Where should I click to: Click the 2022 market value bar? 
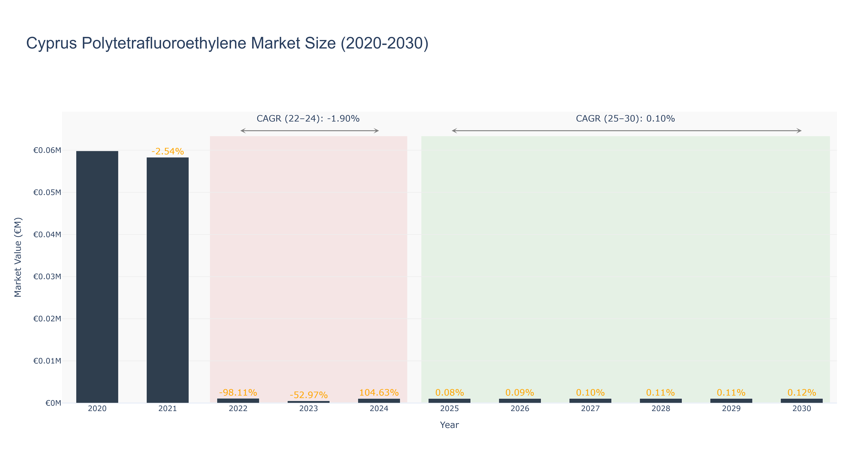click(x=238, y=401)
